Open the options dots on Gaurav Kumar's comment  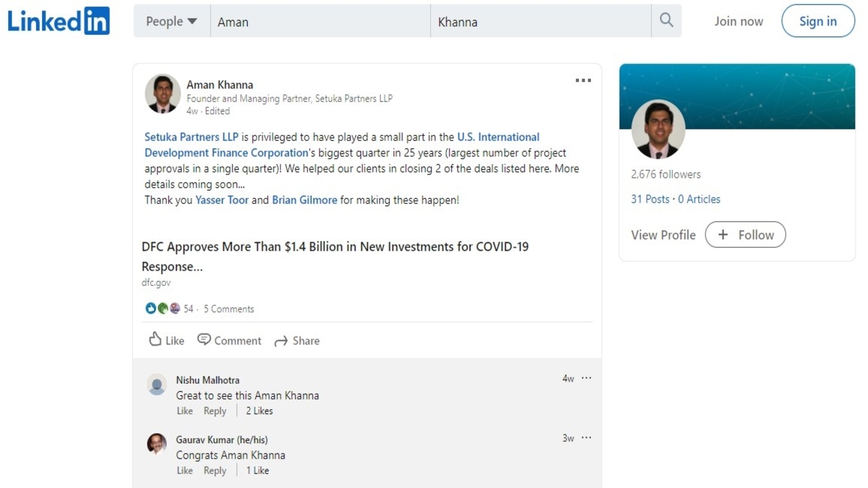(587, 438)
